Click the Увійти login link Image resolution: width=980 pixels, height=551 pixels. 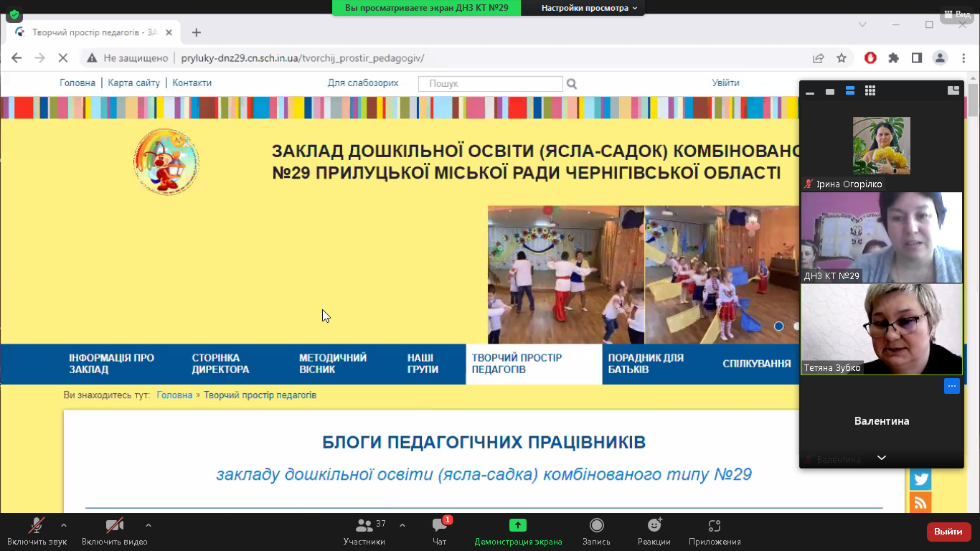tap(725, 83)
